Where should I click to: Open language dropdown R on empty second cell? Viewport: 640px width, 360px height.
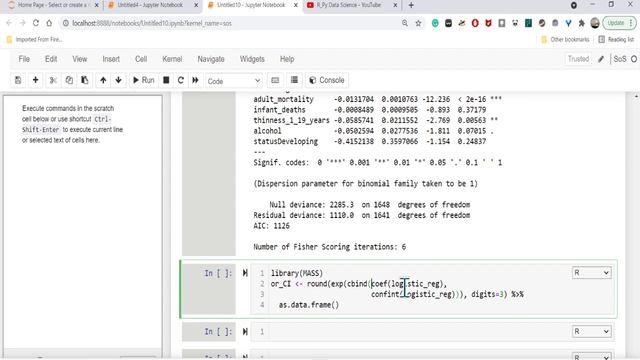pos(591,331)
